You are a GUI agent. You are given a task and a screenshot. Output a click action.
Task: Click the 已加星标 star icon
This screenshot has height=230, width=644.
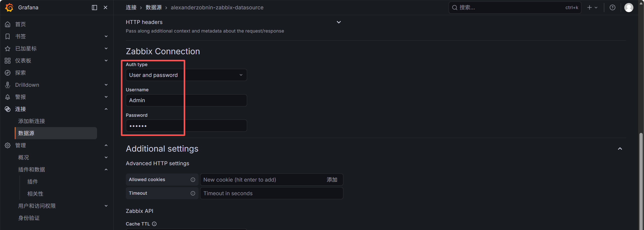pyautogui.click(x=8, y=48)
